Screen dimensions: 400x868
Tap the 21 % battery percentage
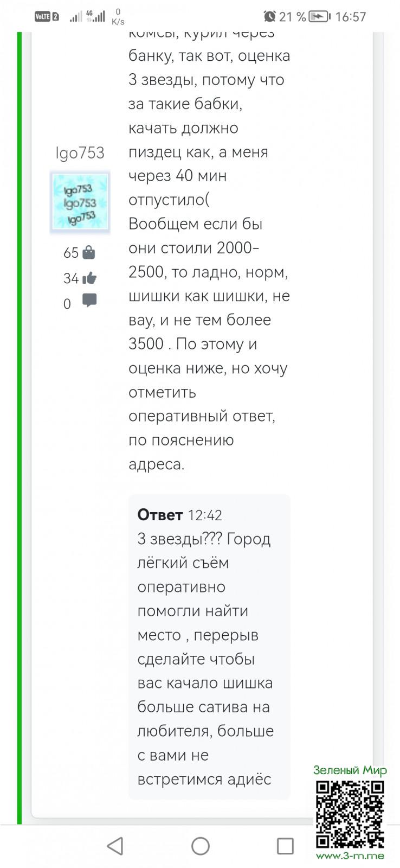293,17
